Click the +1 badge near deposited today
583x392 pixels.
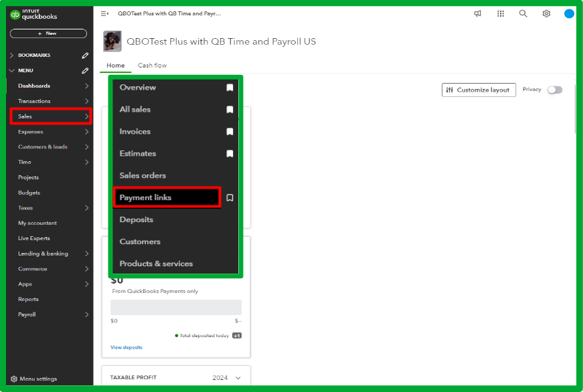tap(237, 336)
